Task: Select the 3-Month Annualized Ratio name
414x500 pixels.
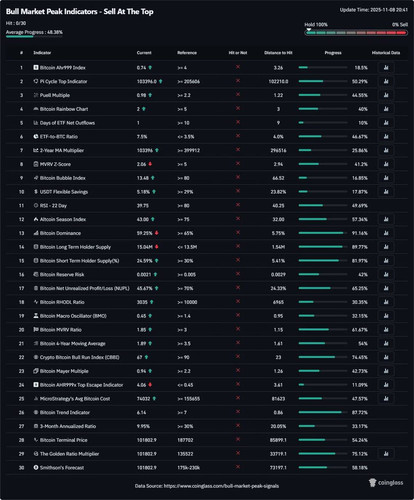Action: click(68, 426)
